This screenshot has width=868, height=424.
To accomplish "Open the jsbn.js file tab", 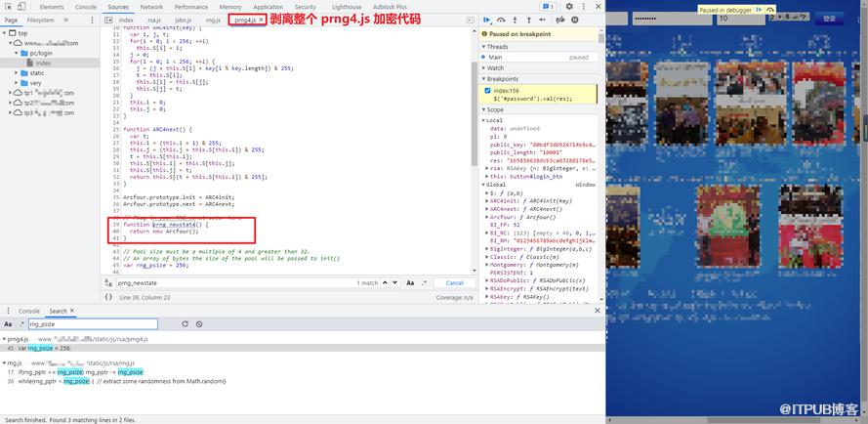I will click(184, 20).
